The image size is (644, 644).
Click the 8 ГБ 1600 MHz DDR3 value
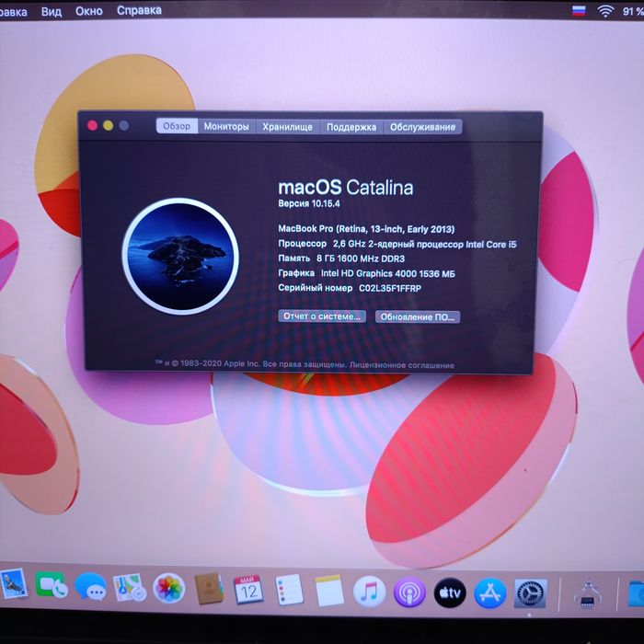(x=361, y=259)
